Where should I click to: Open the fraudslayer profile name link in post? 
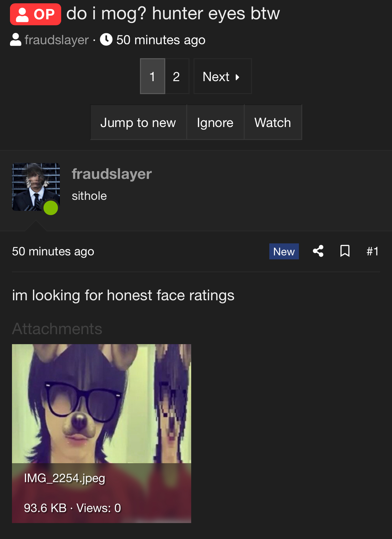click(x=112, y=174)
